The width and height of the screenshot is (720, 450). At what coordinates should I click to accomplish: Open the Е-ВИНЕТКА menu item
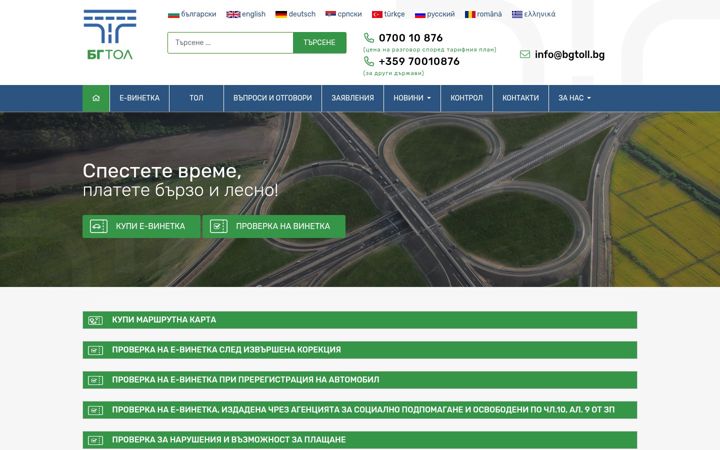[140, 98]
